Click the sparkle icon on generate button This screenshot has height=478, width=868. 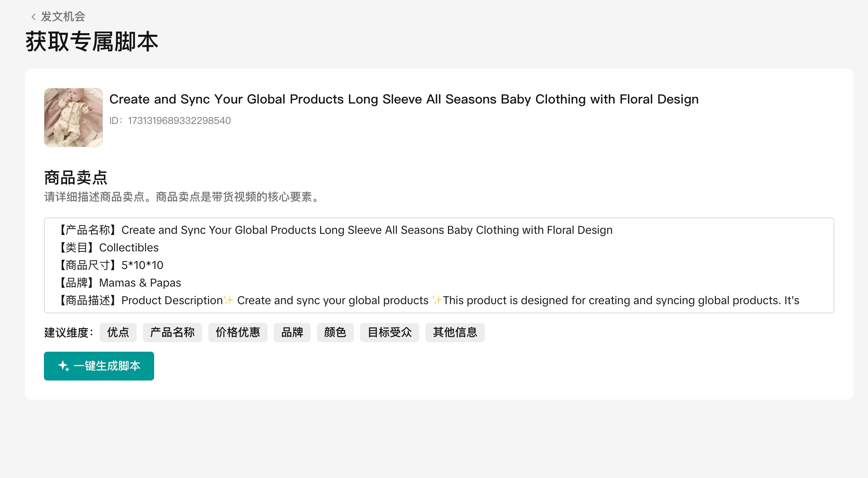click(63, 366)
